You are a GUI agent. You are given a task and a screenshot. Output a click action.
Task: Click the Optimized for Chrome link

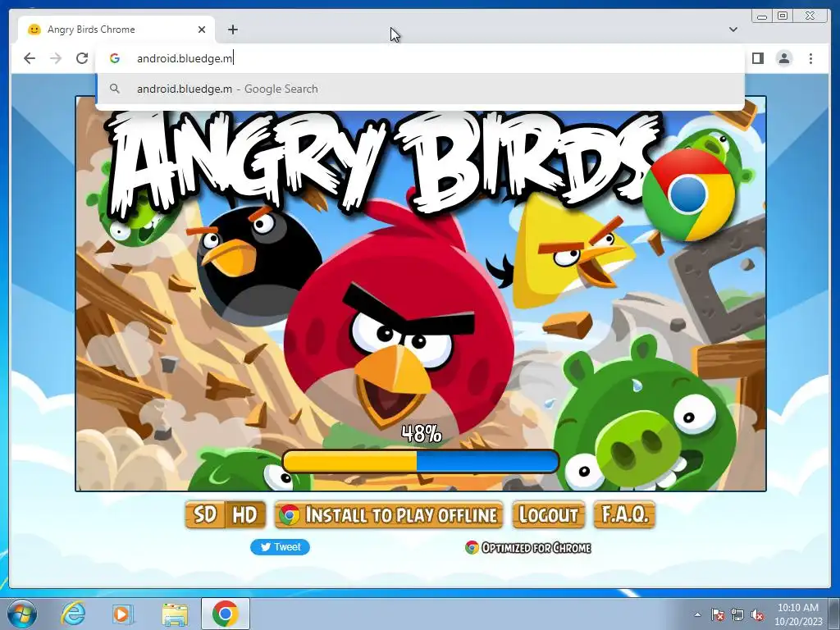[x=528, y=547]
